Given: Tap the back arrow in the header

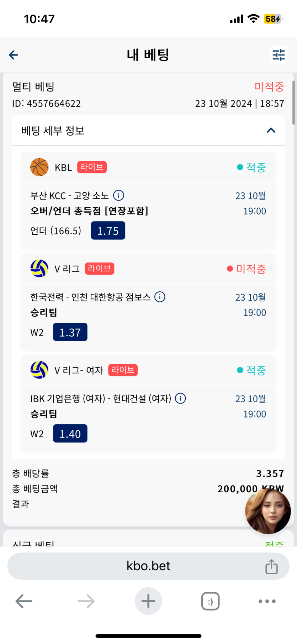Looking at the screenshot, I should [14, 55].
